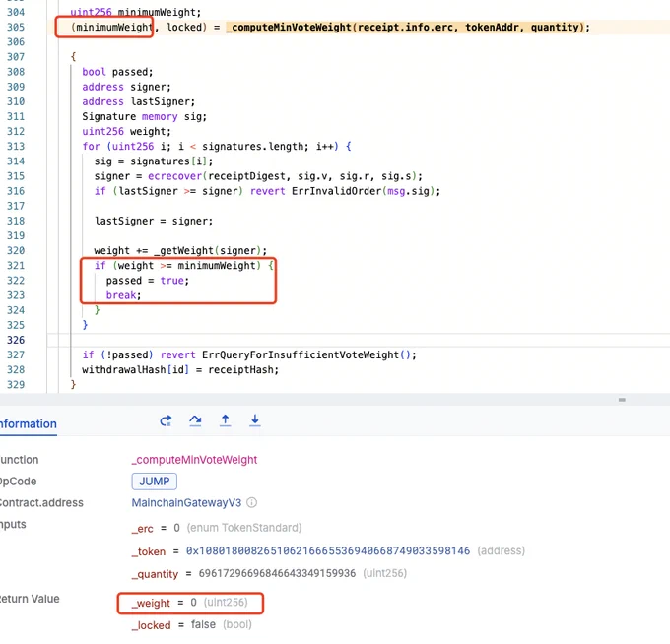Click line number 327 in the gutter

pyautogui.click(x=16, y=354)
